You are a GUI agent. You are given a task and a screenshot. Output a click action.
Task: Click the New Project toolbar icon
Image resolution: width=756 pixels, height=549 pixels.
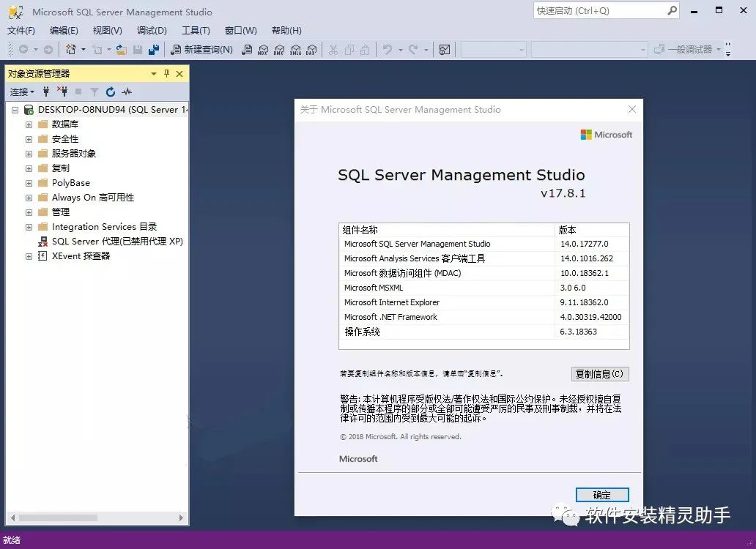[x=71, y=49]
